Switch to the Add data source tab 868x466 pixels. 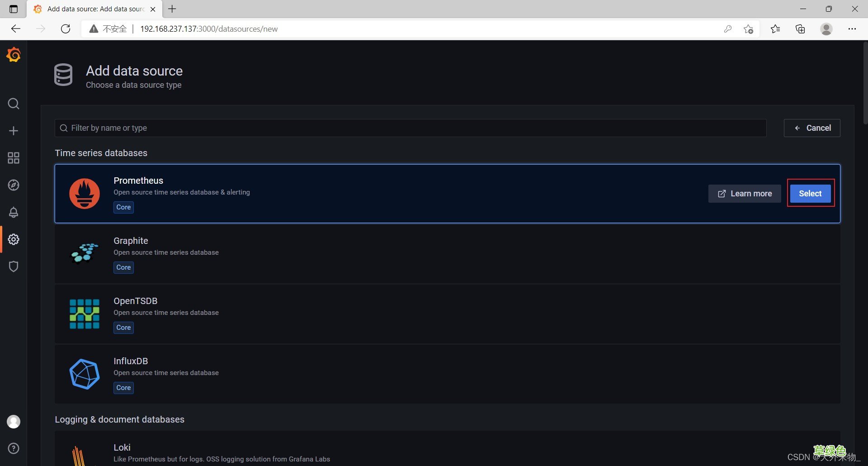tap(94, 9)
